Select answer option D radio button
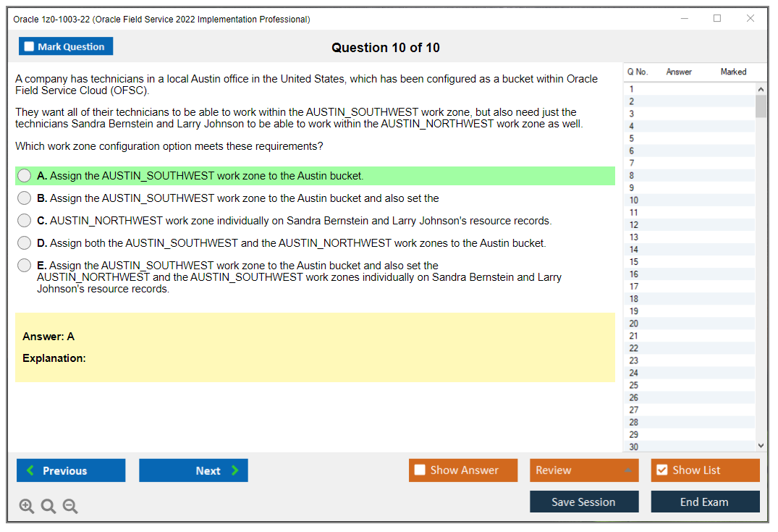 [24, 242]
